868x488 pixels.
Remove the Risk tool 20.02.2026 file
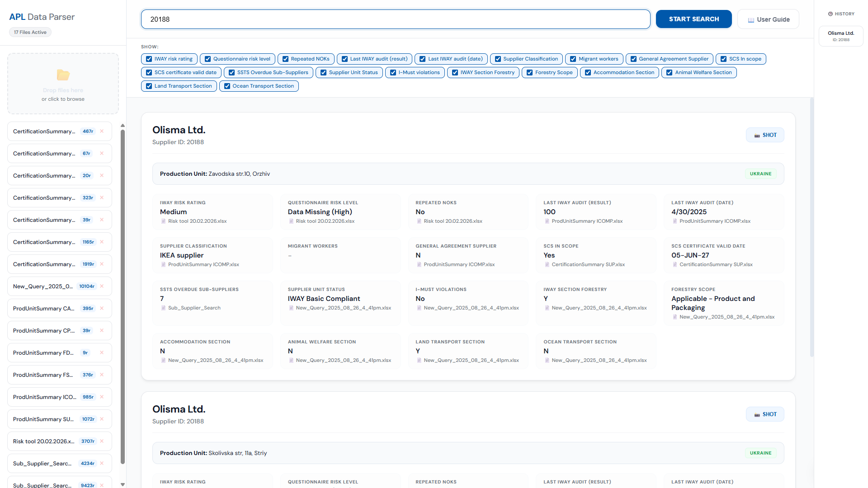(x=102, y=441)
